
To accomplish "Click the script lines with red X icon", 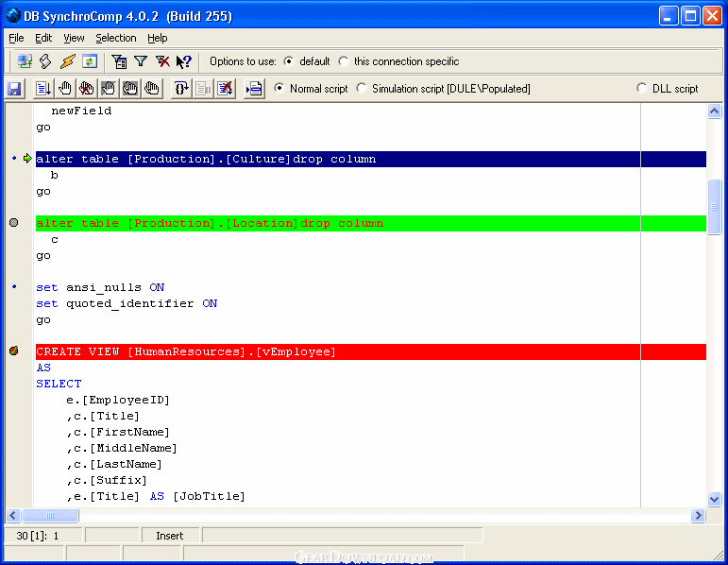I will [225, 88].
